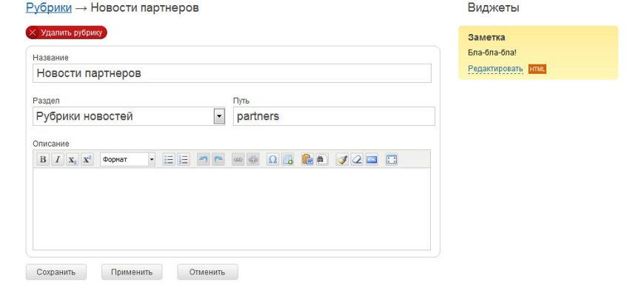Toggle bold formatting in the editor toolbar
The image size is (644, 296).
pos(43,159)
